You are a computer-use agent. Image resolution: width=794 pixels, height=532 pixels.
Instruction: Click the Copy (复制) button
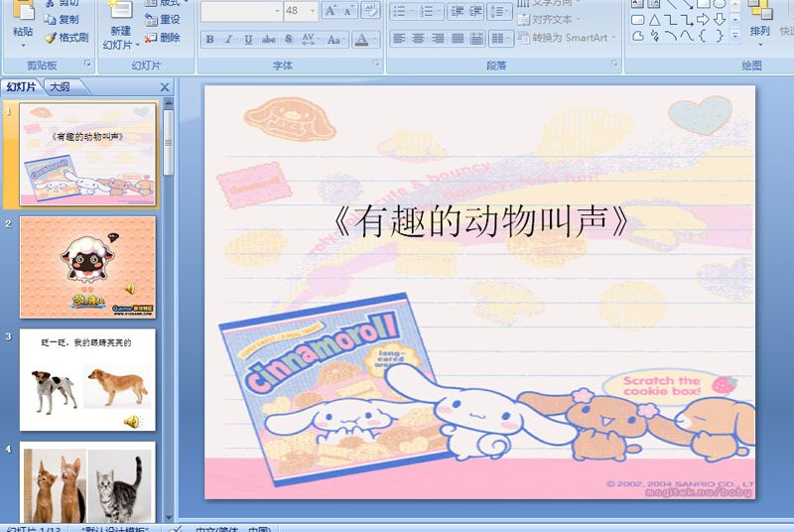tap(62, 19)
